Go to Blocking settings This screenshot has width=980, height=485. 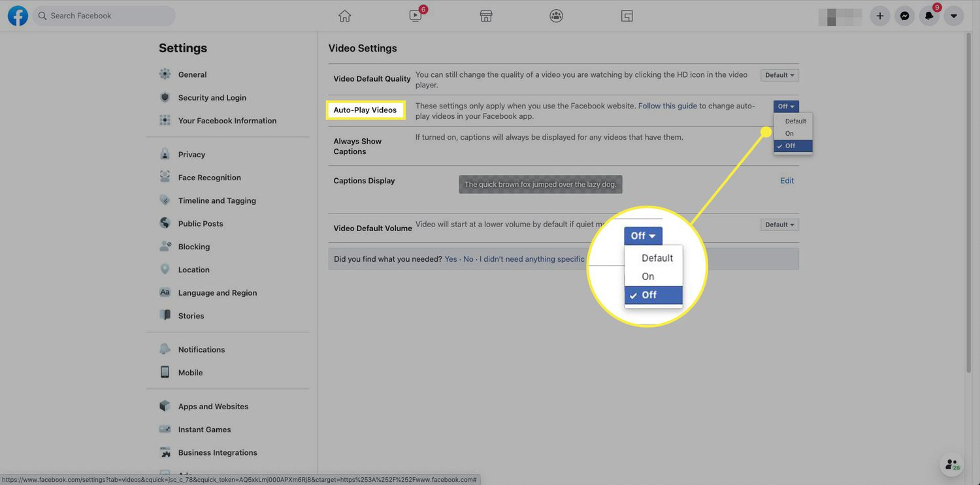[x=194, y=247]
